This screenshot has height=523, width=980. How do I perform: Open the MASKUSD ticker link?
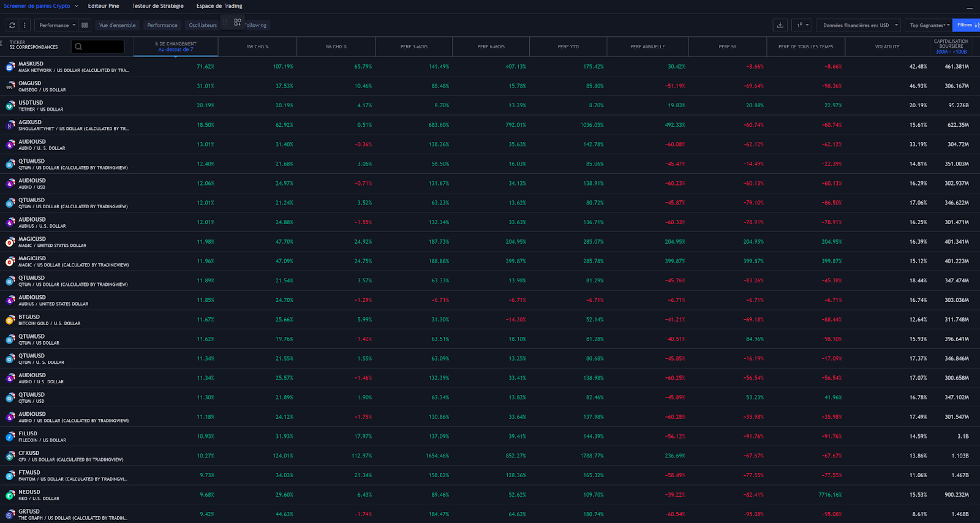point(31,64)
